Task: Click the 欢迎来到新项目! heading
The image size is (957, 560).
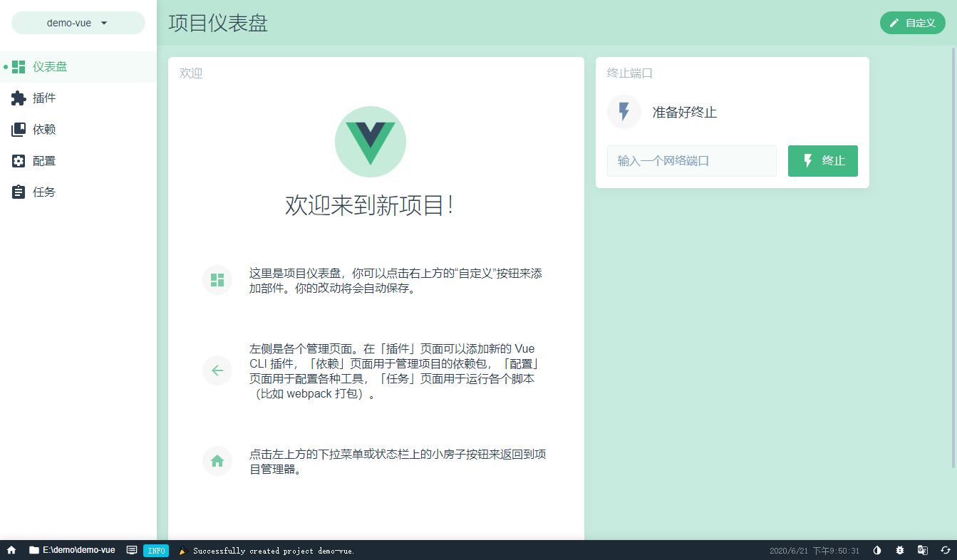Action: point(370,205)
